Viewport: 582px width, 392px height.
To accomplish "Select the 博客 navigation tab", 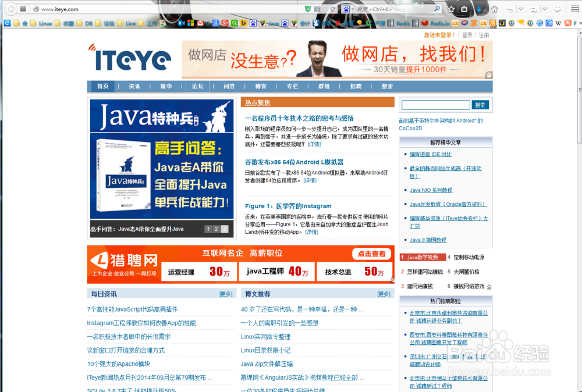I will tap(261, 86).
